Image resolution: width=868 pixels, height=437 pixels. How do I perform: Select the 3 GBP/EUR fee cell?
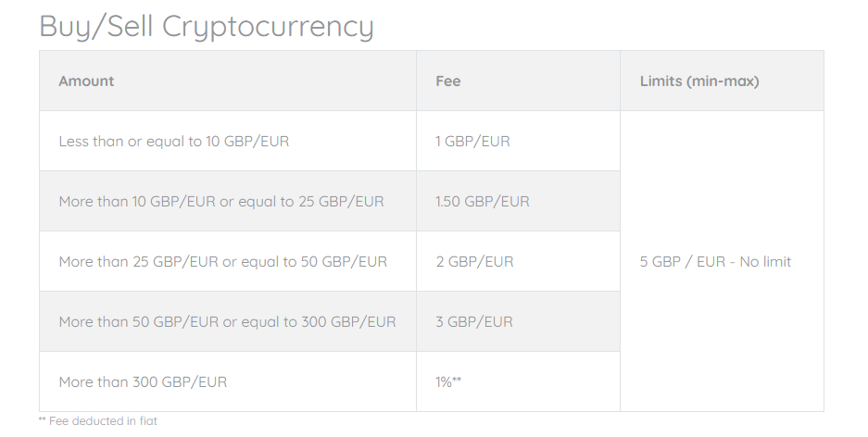[x=518, y=322]
